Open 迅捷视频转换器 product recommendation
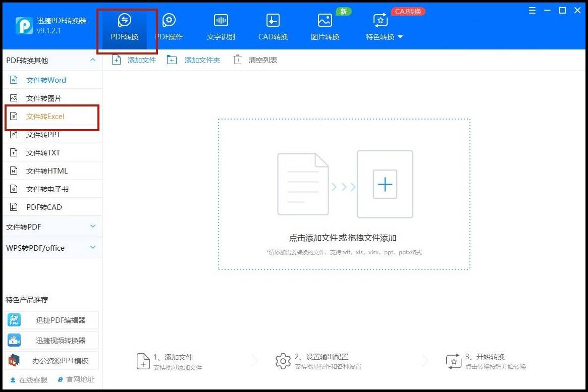Image resolution: width=588 pixels, height=392 pixels. (52, 340)
